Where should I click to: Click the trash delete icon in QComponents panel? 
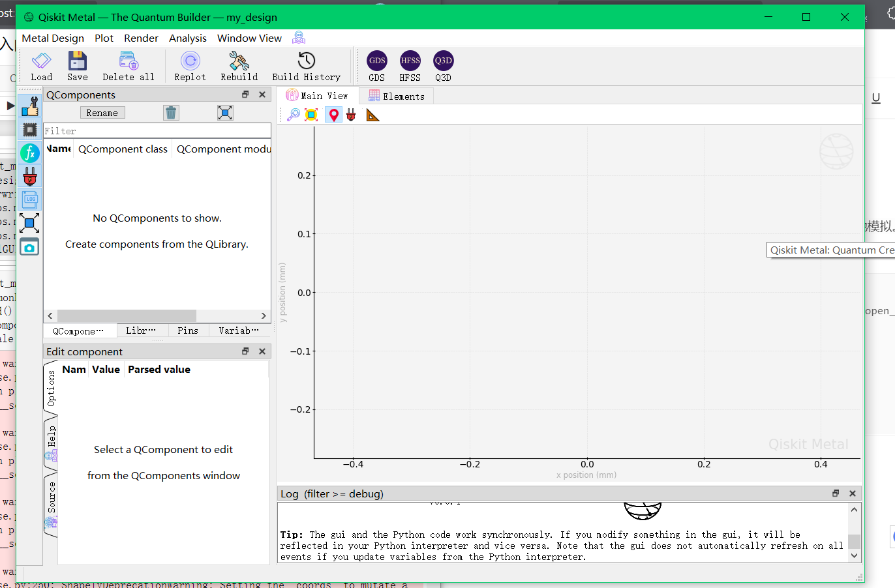click(171, 113)
